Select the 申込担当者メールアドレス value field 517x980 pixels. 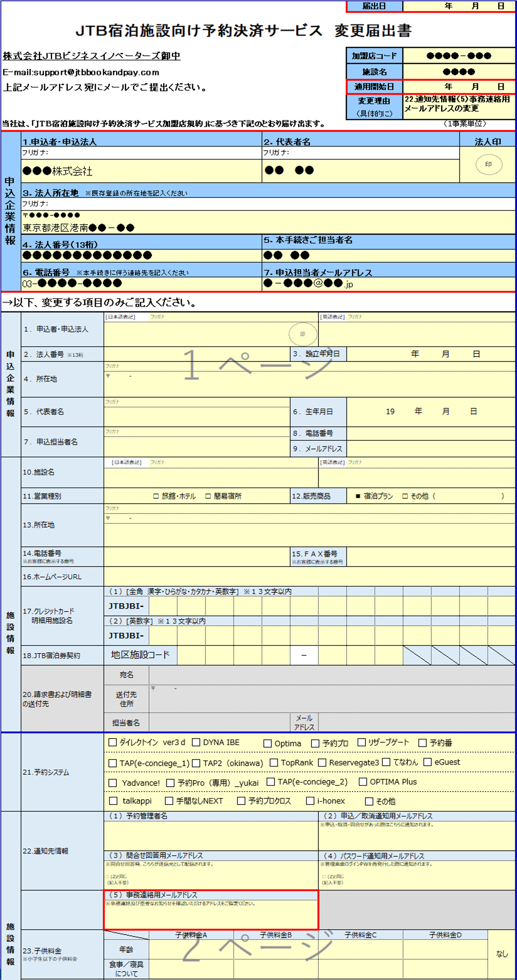click(389, 284)
